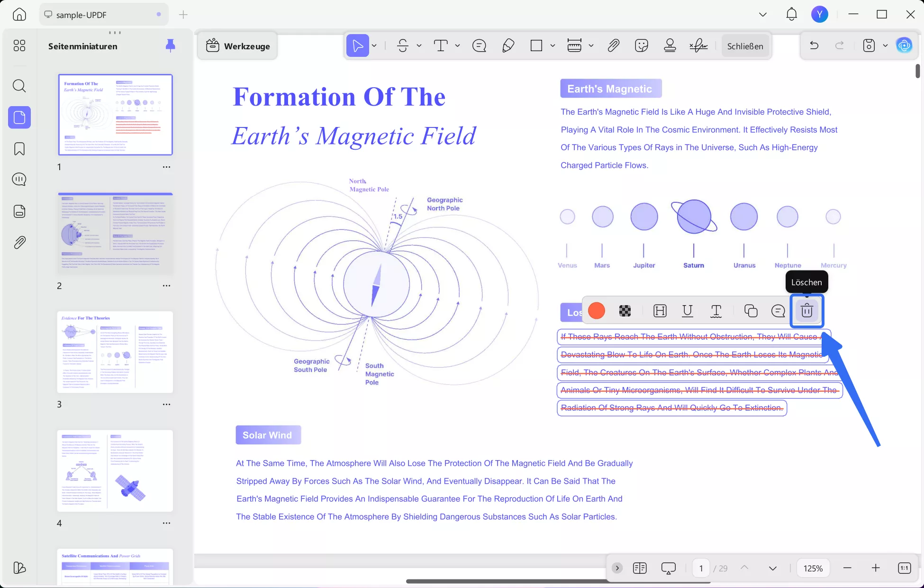Image resolution: width=924 pixels, height=588 pixels.
Task: Choose the pencil drawing tool
Action: point(508,46)
